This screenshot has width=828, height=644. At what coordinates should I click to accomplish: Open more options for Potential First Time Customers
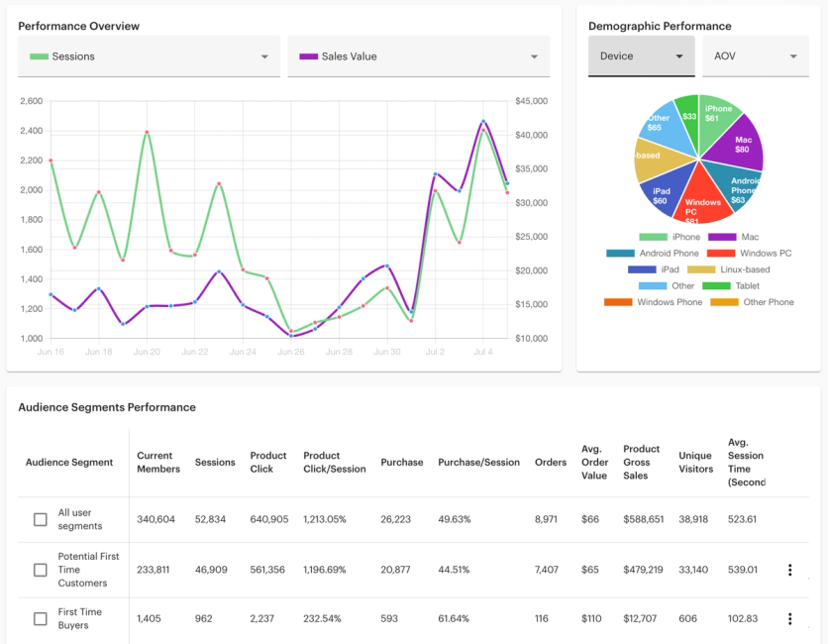(x=790, y=570)
